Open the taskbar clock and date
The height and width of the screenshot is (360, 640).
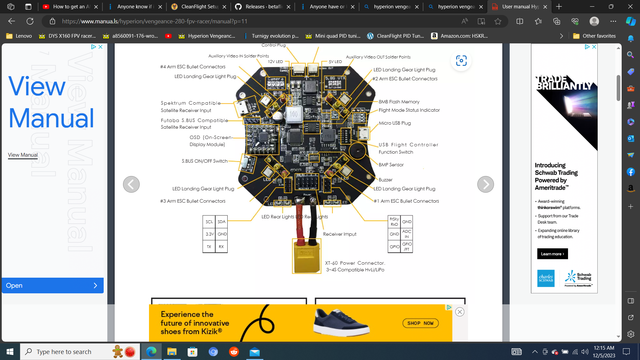[604, 351]
